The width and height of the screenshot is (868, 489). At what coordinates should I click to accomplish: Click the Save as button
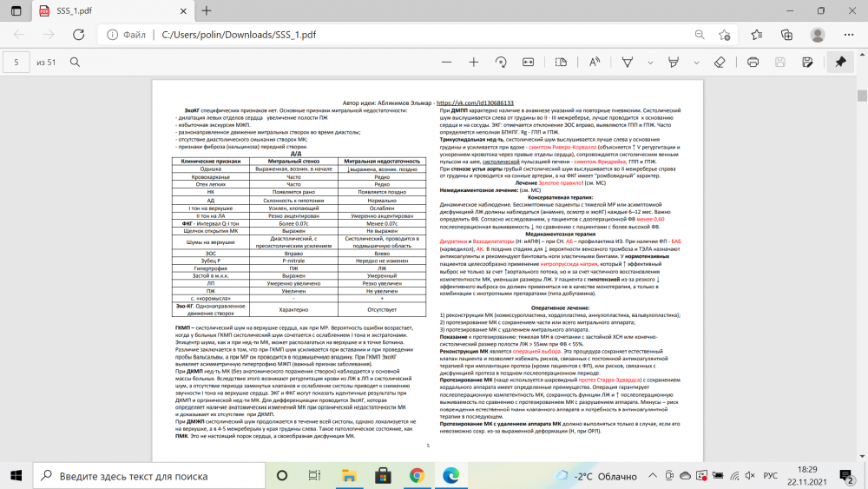(x=808, y=63)
